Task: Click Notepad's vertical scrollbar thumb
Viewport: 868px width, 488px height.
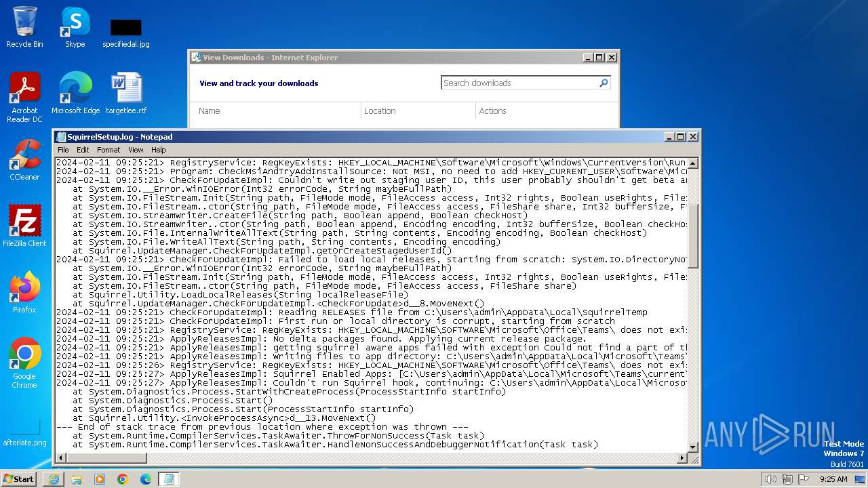Action: (x=692, y=236)
